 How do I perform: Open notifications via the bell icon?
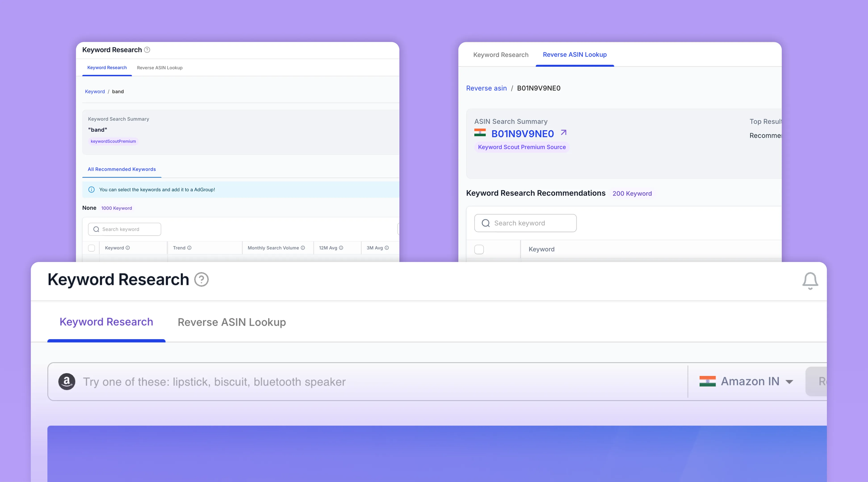(x=810, y=281)
